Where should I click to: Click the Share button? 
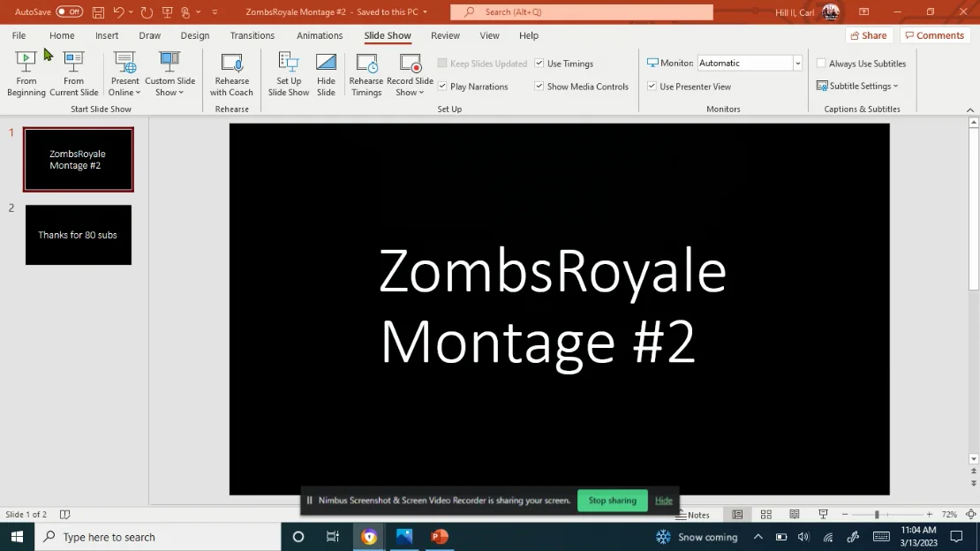click(869, 35)
